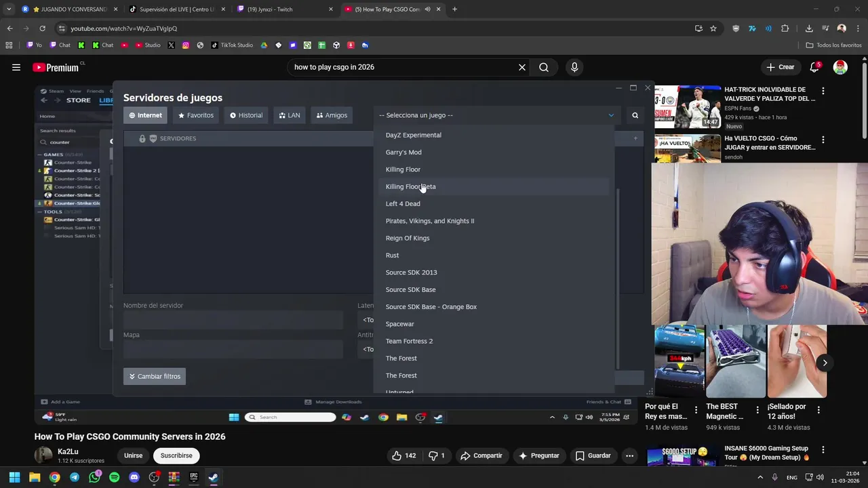Switch to the LAN tab
Screen dimensions: 868x488
point(290,115)
